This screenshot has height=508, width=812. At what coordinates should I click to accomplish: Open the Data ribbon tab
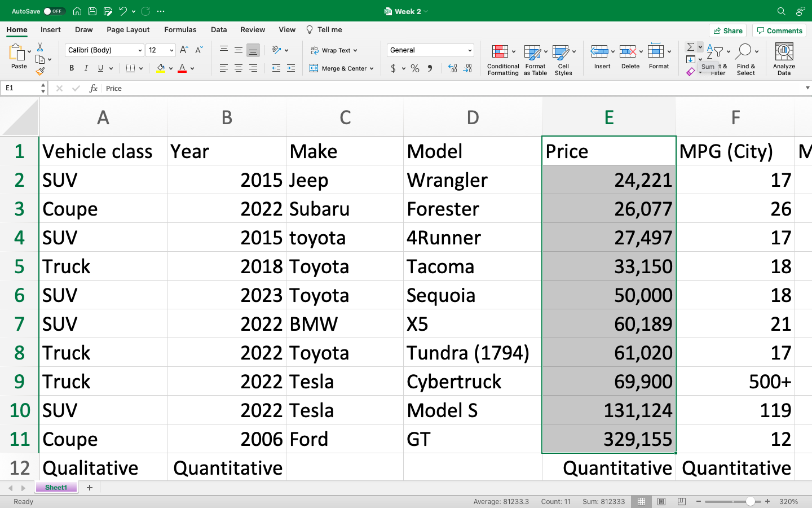[x=219, y=29]
